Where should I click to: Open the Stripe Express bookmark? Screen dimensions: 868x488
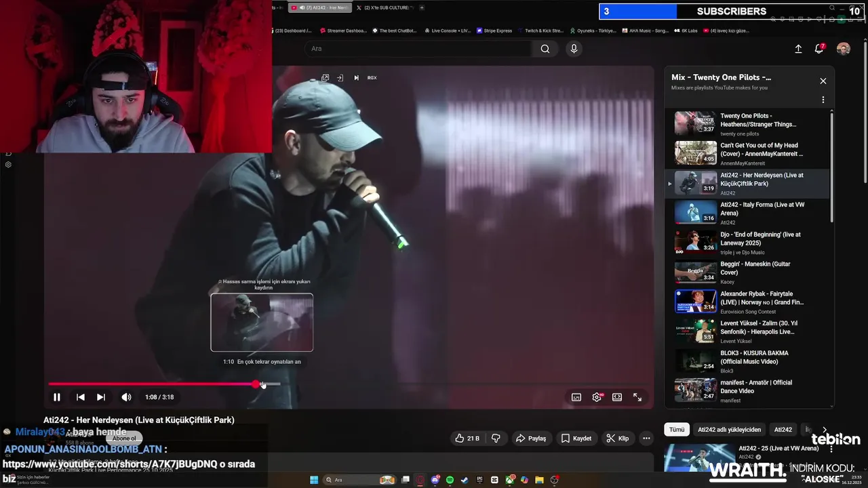(x=494, y=30)
